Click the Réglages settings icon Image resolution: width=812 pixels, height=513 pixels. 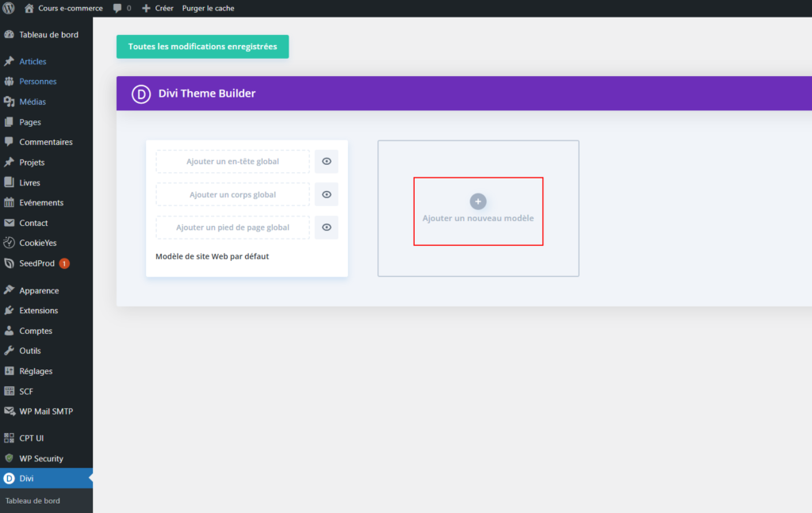[9, 370]
